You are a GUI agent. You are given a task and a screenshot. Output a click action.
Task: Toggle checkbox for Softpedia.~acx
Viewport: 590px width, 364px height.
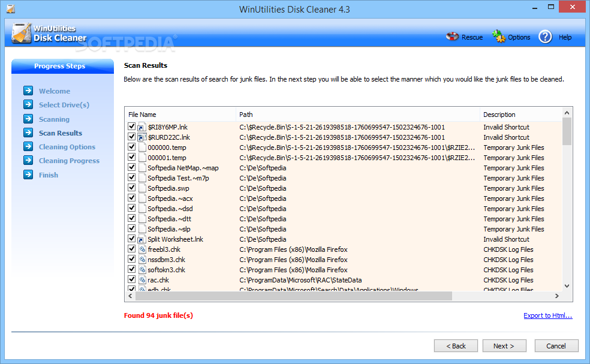[131, 198]
